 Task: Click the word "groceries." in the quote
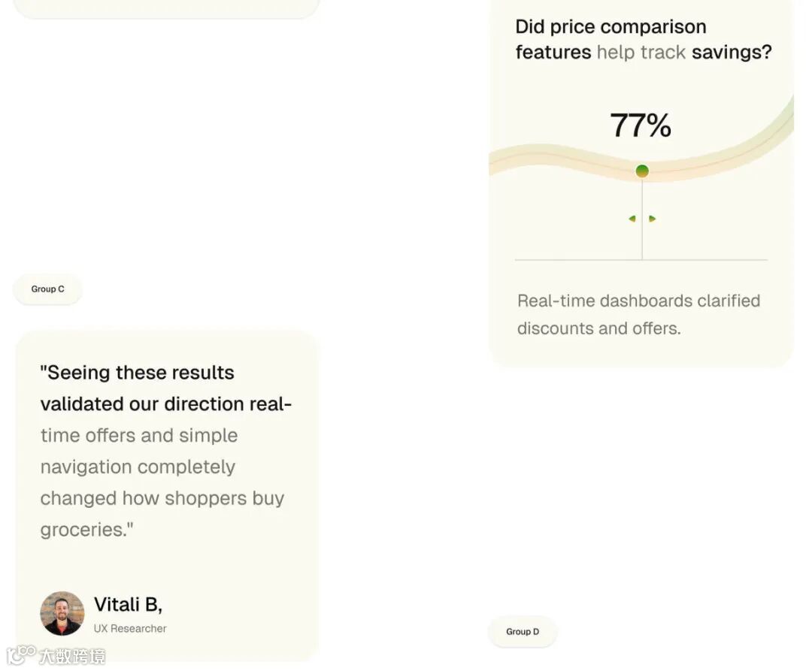(86, 530)
